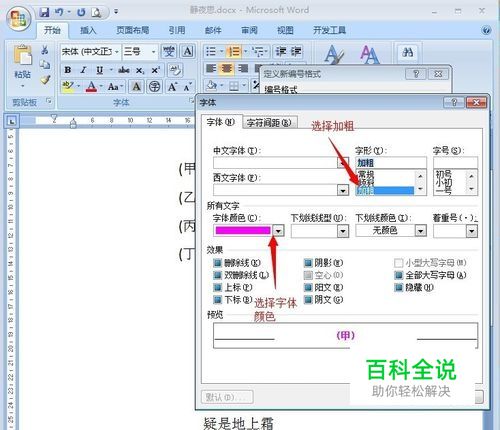Undo the last action
This screenshot has height=430, width=500.
pyautogui.click(x=59, y=12)
